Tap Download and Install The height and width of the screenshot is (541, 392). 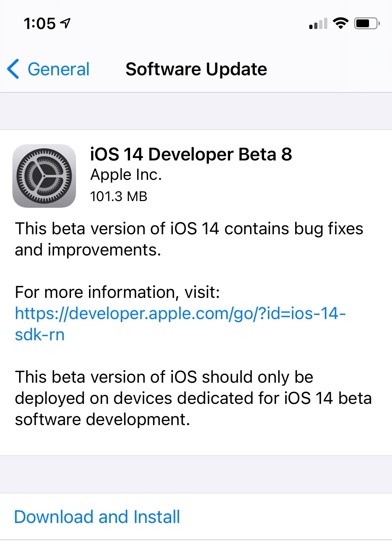[x=96, y=517]
